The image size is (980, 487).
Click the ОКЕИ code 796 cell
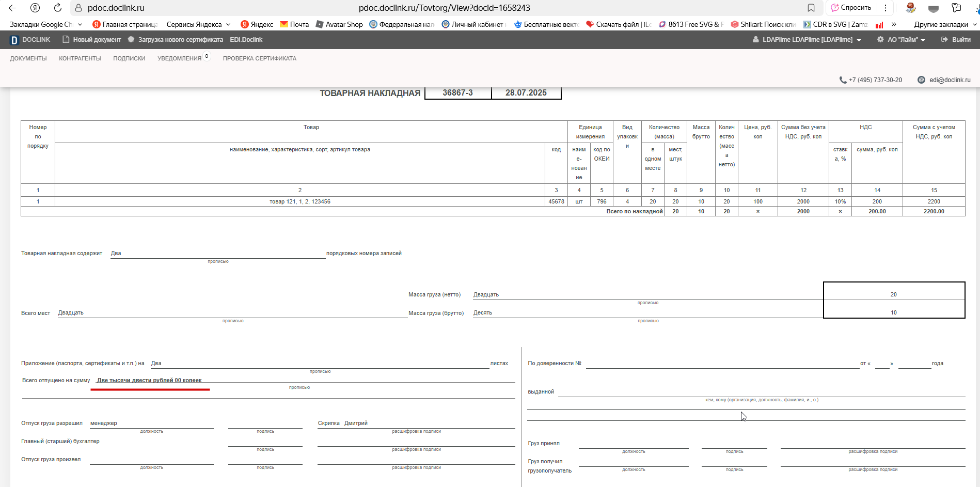pos(602,201)
